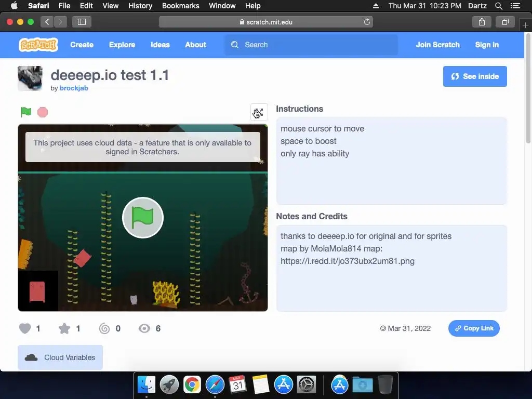Image resolution: width=532 pixels, height=399 pixels.
Task: Favorite the project with the star icon
Action: 64,328
